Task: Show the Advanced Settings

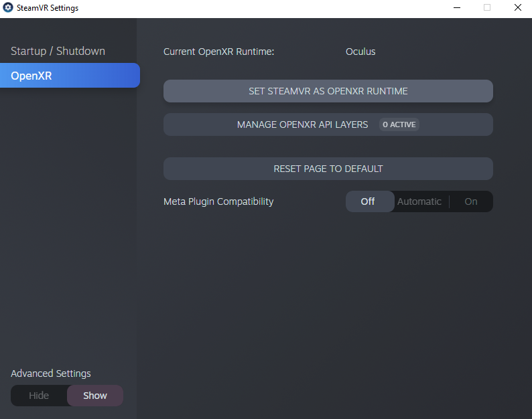Action: [x=95, y=396]
